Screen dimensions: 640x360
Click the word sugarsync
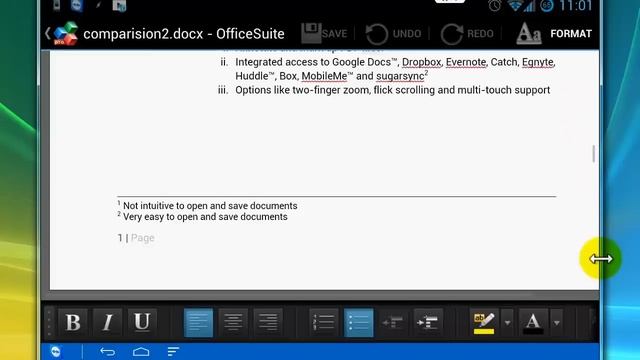pyautogui.click(x=400, y=76)
